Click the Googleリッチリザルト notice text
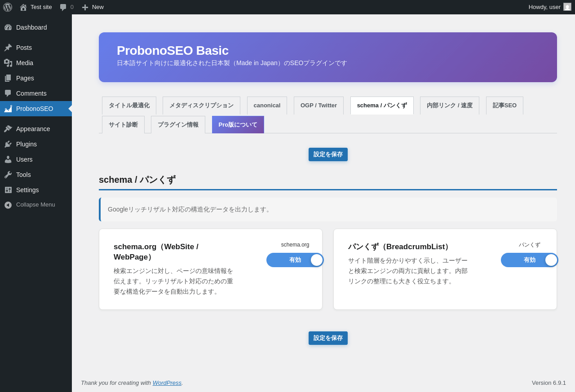575x392 pixels. point(190,209)
